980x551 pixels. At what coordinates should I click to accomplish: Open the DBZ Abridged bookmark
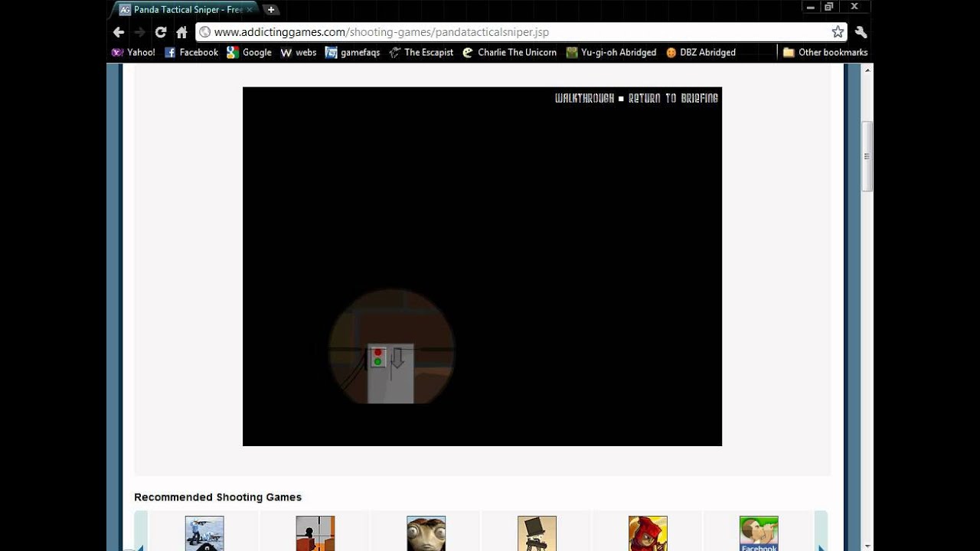(x=701, y=53)
